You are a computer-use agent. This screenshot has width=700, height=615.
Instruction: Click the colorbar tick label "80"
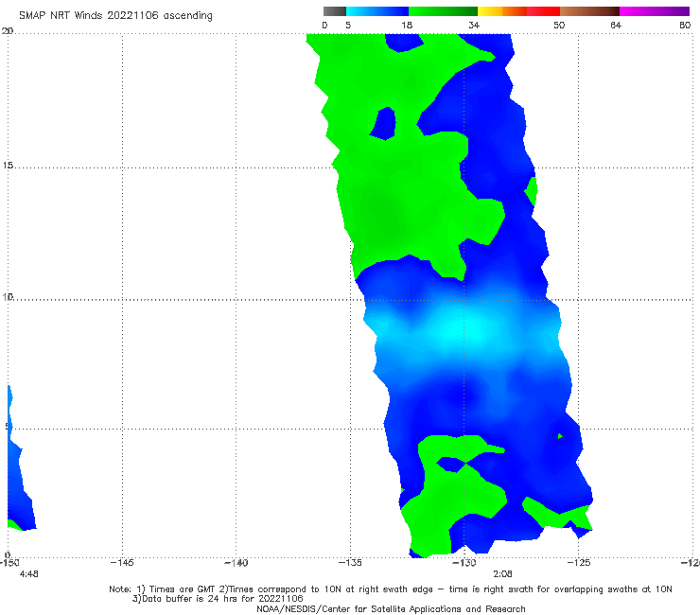click(x=685, y=26)
